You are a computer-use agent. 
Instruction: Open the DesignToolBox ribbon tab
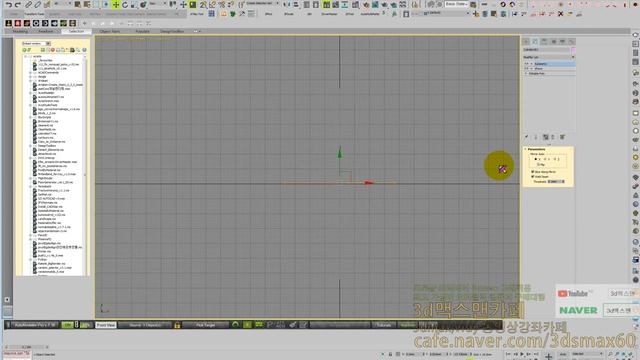pyautogui.click(x=172, y=31)
